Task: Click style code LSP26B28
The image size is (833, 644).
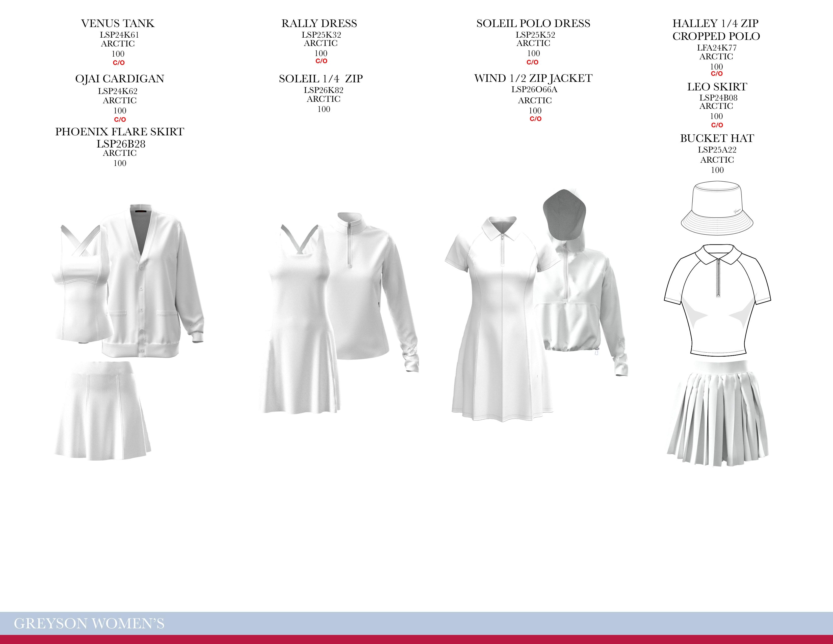Action: pyautogui.click(x=121, y=144)
